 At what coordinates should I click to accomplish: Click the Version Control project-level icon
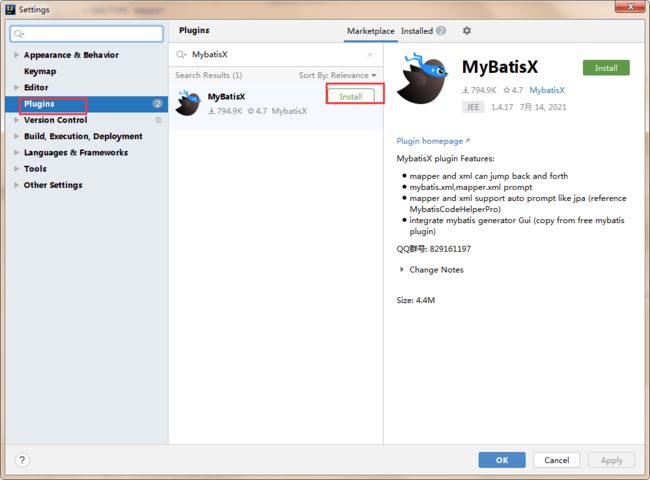click(158, 120)
